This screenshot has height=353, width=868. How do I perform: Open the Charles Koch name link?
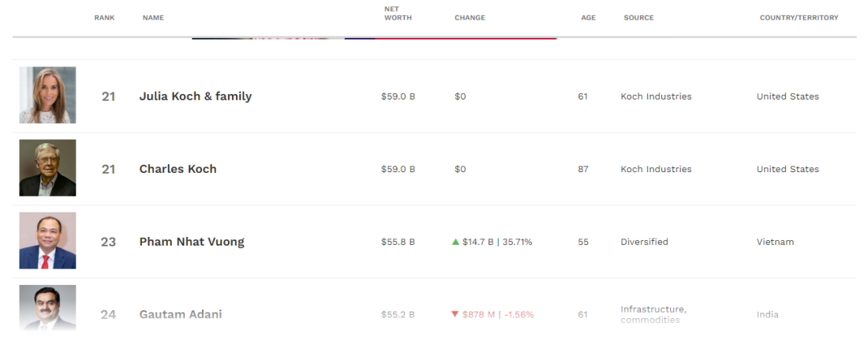(x=178, y=169)
